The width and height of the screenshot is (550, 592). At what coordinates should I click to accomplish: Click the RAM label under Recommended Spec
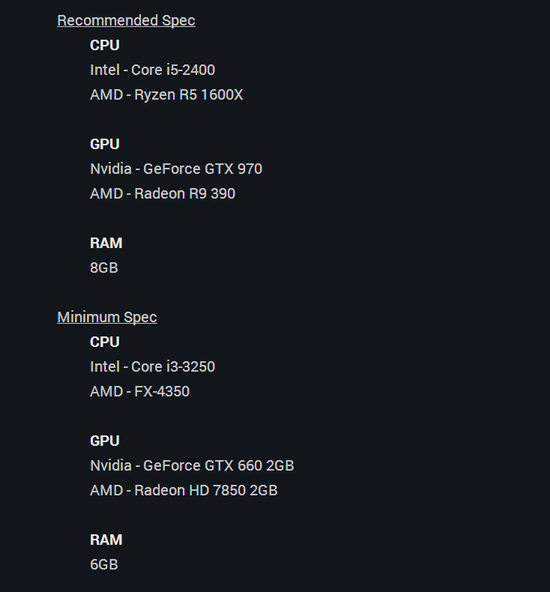106,243
